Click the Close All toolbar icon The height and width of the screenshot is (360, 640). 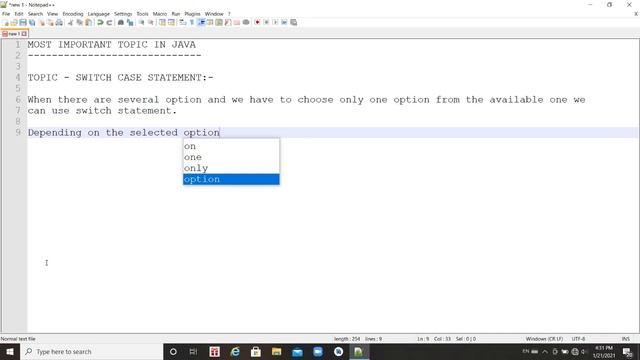tap(50, 22)
